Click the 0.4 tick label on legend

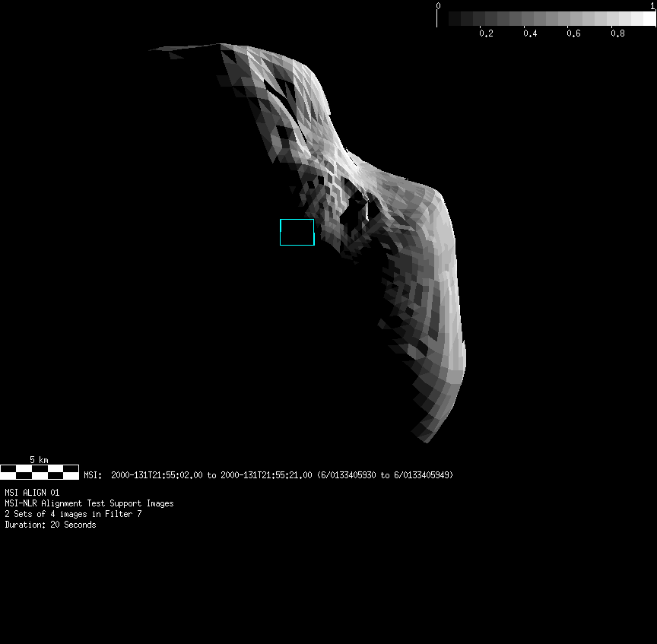[x=530, y=33]
